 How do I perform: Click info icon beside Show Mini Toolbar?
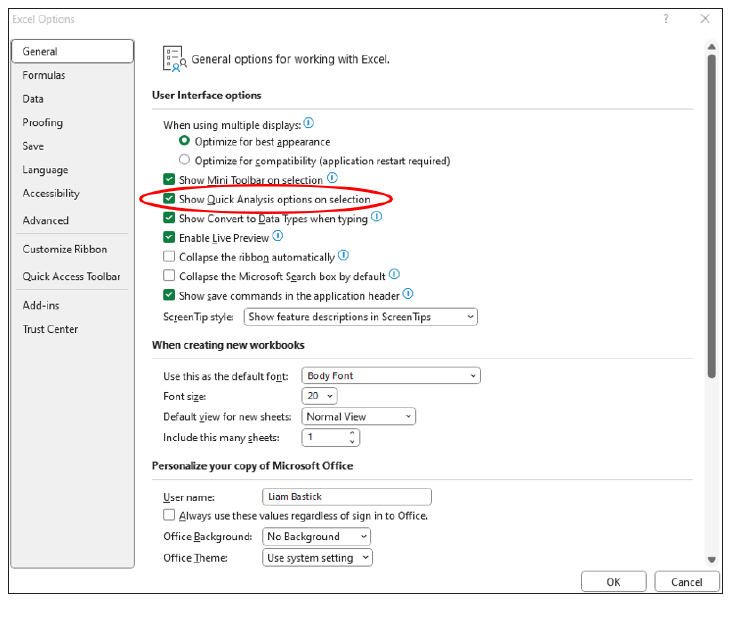[x=332, y=178]
